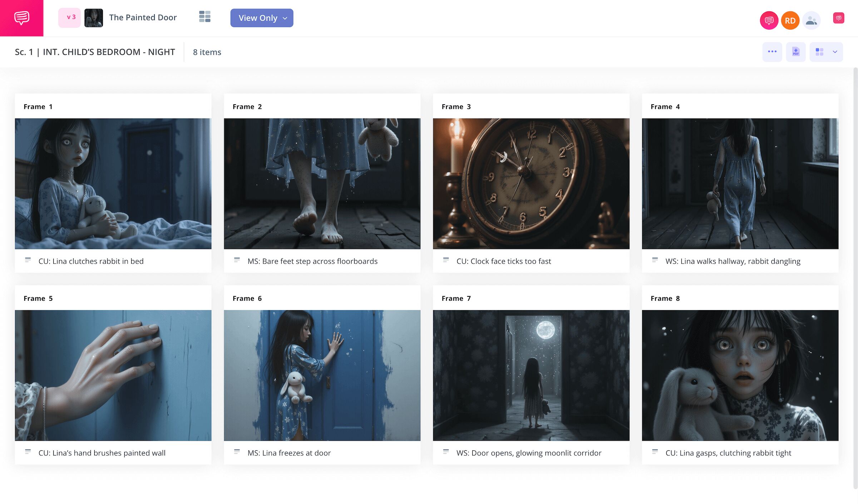Screen dimensions: 858x504
Task: Open the layout view chevron dropdown
Action: [x=835, y=52]
